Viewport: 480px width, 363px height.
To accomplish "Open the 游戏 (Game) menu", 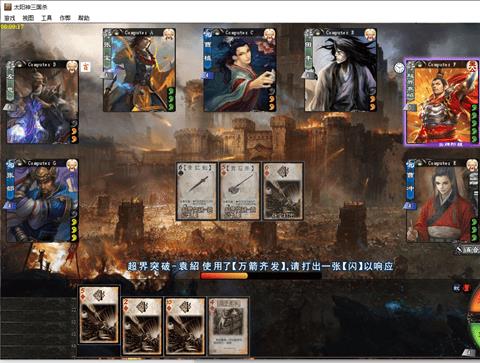I will pyautogui.click(x=10, y=18).
